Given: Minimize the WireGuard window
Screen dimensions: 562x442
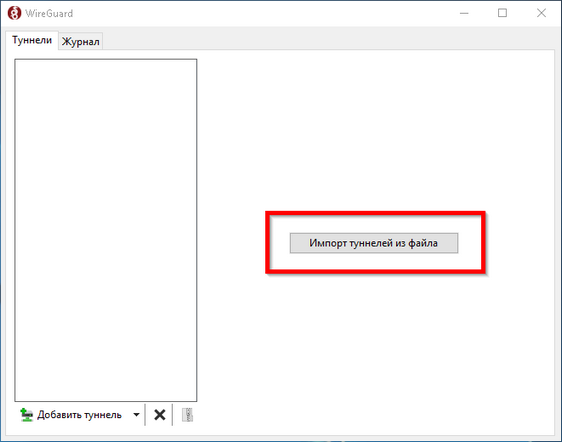Looking at the screenshot, I should 464,13.
